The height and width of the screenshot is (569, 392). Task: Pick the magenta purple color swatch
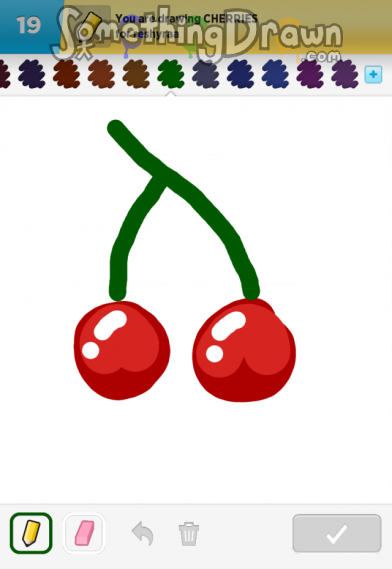point(310,74)
